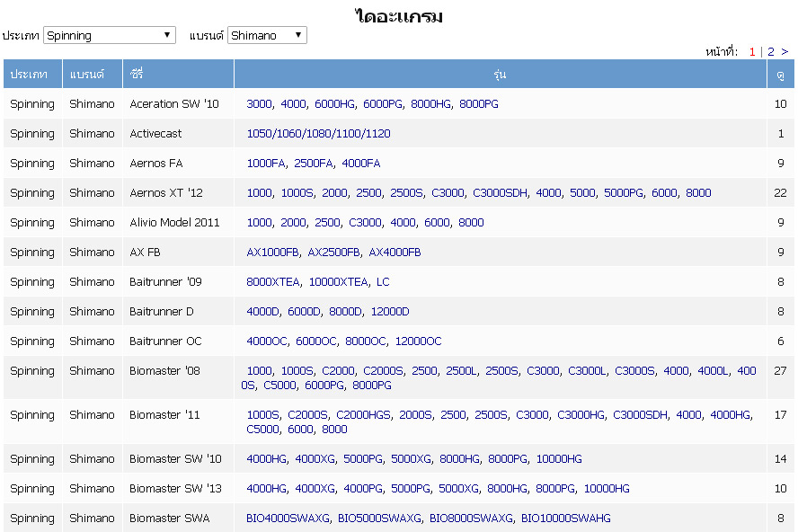Open 2000 in the Alivio Model 2011 row

[293, 223]
